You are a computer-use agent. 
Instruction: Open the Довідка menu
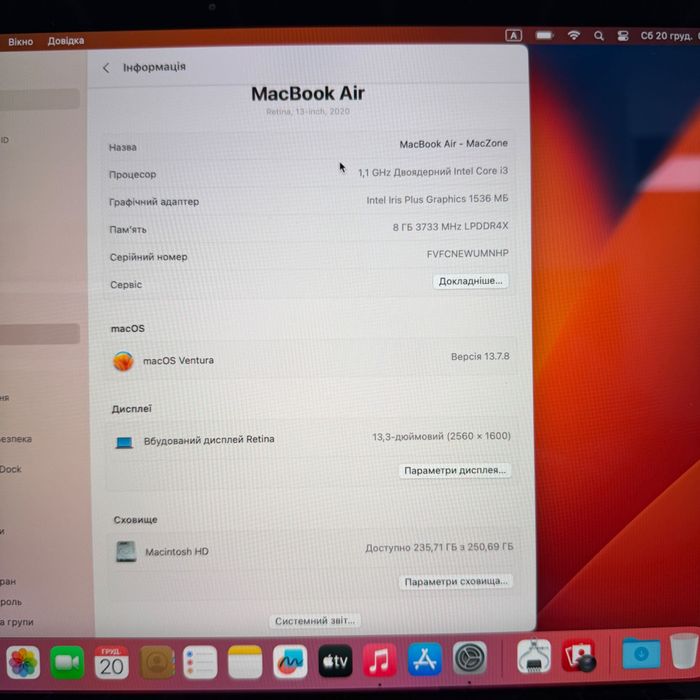pyautogui.click(x=66, y=41)
